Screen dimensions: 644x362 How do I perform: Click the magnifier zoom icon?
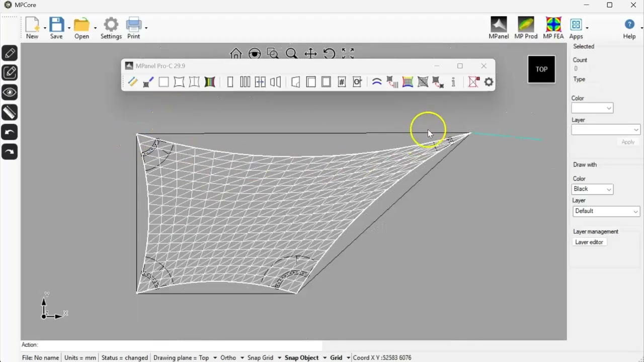291,53
